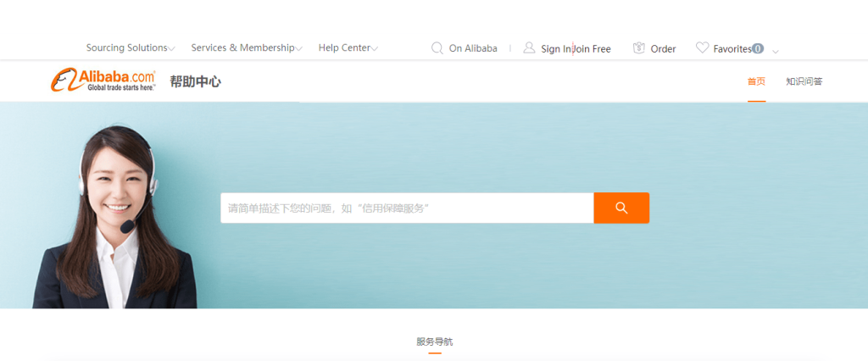868x361 pixels.
Task: Click the 服务导航 heading
Action: (x=435, y=342)
